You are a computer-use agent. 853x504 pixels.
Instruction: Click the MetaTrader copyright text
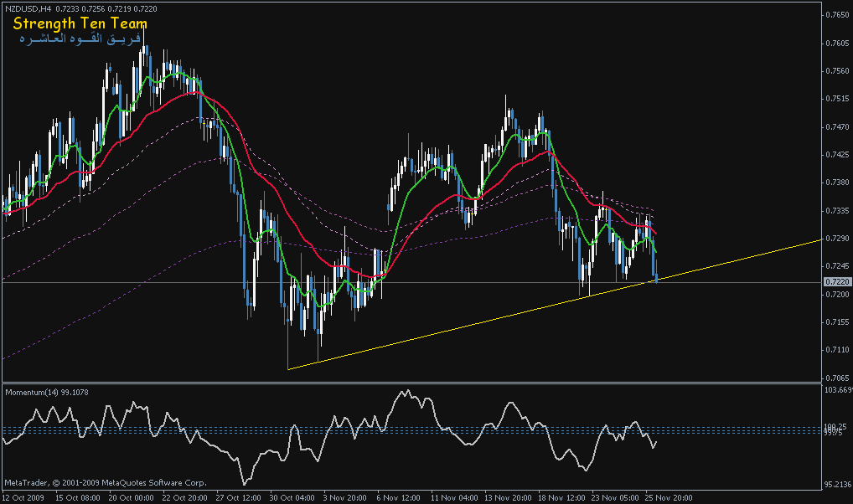105,483
